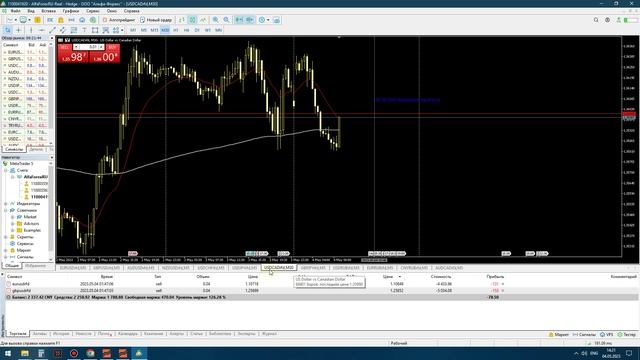Click the Zoom In magnifier icon

point(216,20)
